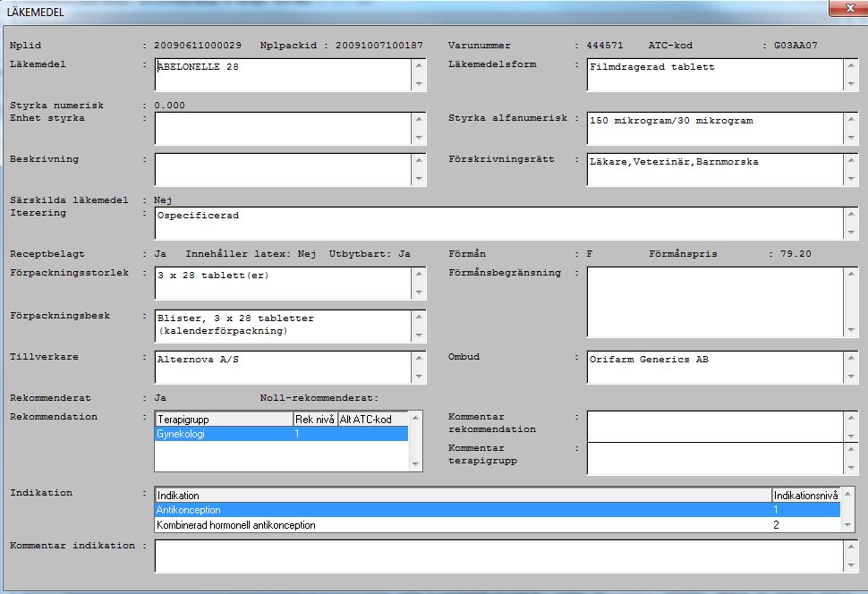
Task: Click the down arrow of the ABELONELLE 28 field scrollbar
Action: click(419, 84)
